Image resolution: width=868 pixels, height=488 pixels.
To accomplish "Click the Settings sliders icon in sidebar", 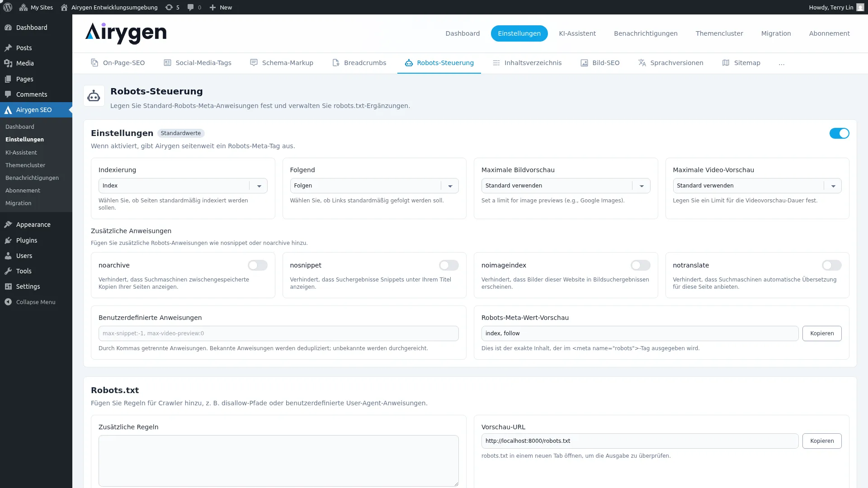I will tap(8, 286).
